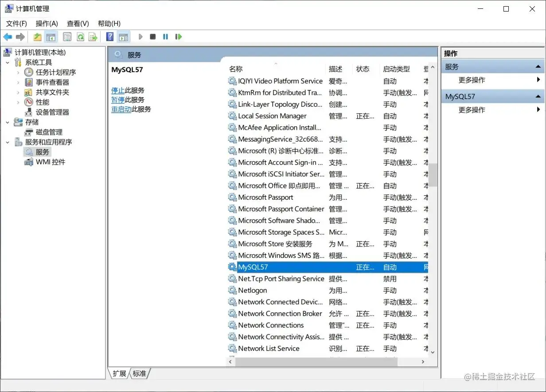Collapse the 服务和应用程序 tree node
This screenshot has height=392, width=546.
8,142
